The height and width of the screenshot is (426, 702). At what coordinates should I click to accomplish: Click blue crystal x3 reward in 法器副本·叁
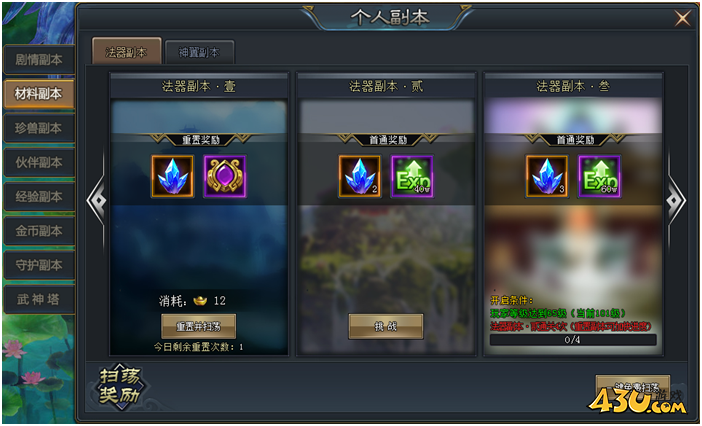click(547, 176)
